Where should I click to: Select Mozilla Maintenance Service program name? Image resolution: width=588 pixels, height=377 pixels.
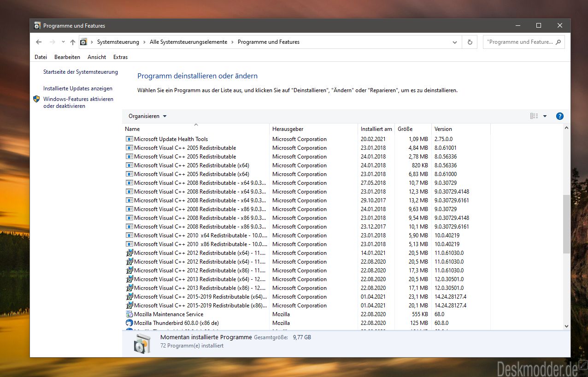coord(169,314)
